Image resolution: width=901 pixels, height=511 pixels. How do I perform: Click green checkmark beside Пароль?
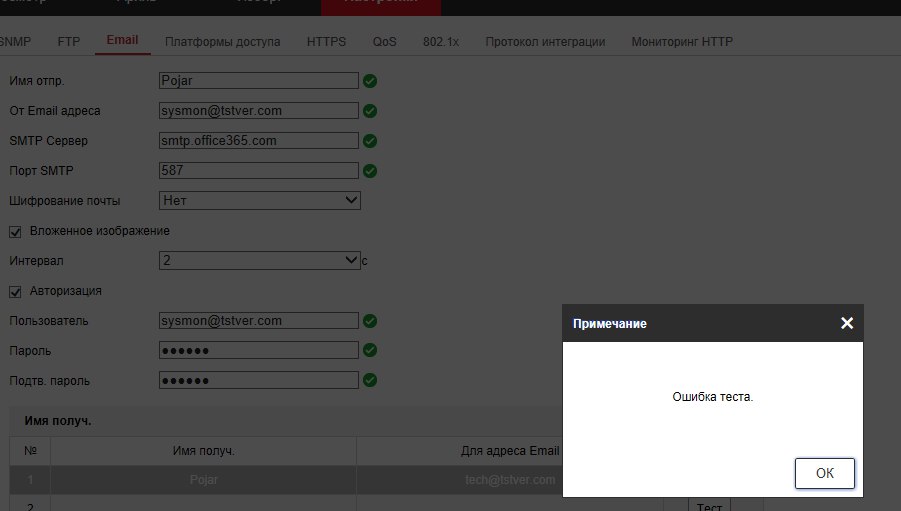pyautogui.click(x=370, y=350)
